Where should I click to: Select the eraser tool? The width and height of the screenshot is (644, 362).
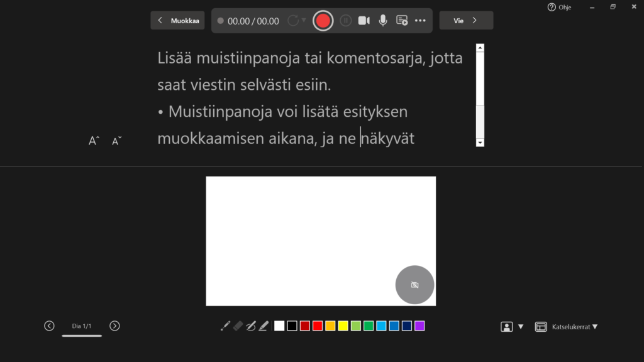[238, 326]
